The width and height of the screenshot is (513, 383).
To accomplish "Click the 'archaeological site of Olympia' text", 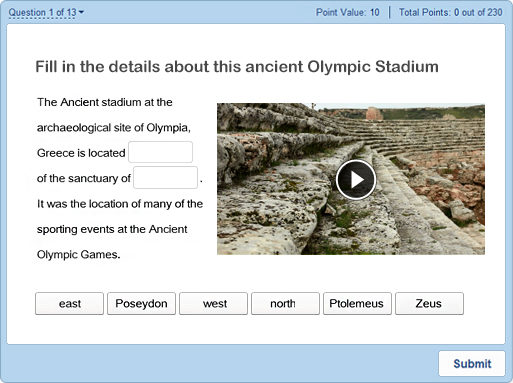I will [x=114, y=128].
